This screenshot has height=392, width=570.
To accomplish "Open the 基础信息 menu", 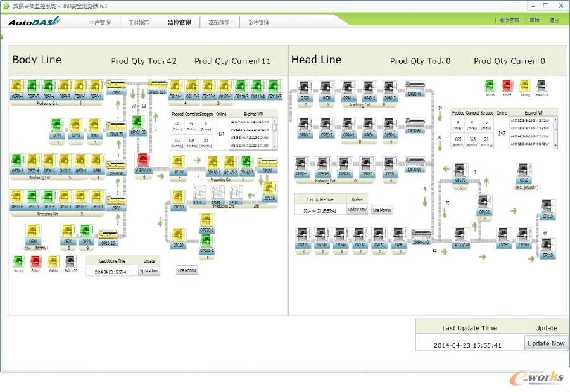I will click(x=219, y=23).
